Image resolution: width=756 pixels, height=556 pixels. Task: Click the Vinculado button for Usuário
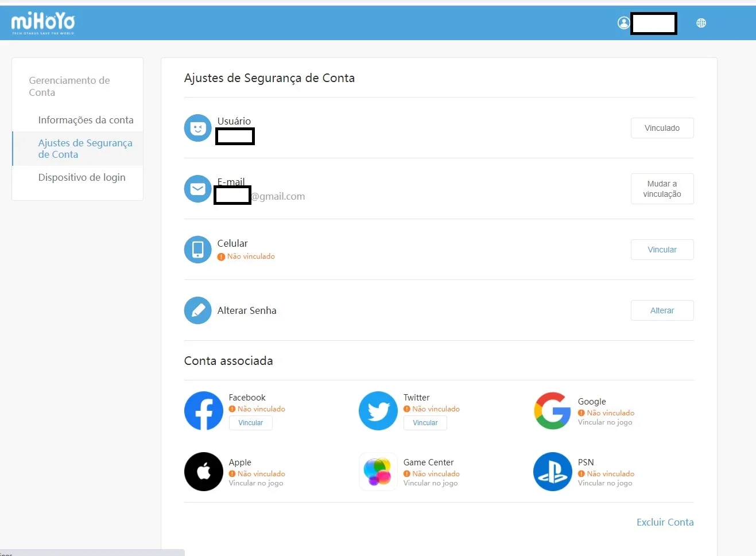[662, 128]
